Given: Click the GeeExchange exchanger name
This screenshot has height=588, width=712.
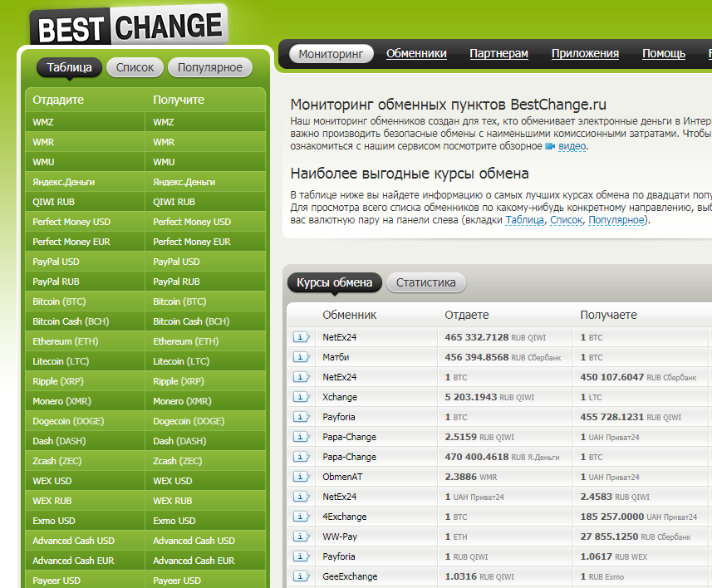Looking at the screenshot, I should (350, 576).
